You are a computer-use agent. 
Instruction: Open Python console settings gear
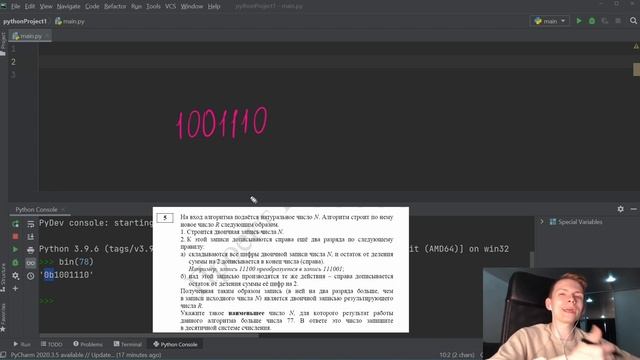pyautogui.click(x=16, y=276)
